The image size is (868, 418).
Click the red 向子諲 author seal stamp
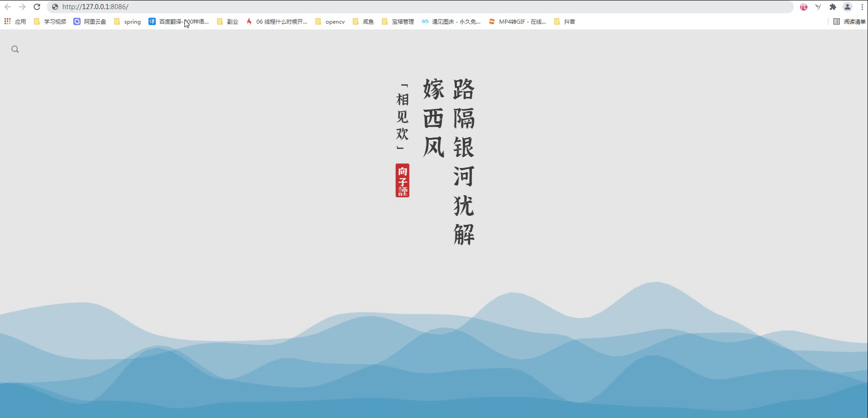[x=402, y=180]
